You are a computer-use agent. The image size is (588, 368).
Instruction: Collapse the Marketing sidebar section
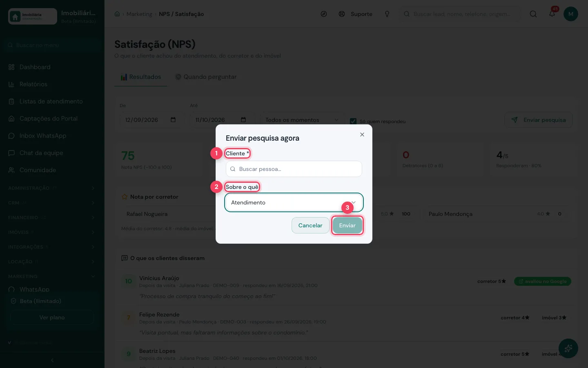point(52,276)
